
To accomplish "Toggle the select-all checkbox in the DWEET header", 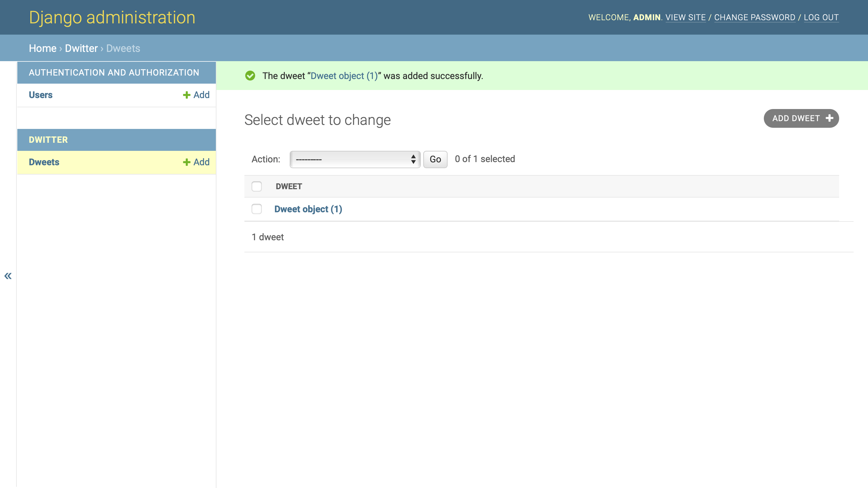I will (x=257, y=186).
